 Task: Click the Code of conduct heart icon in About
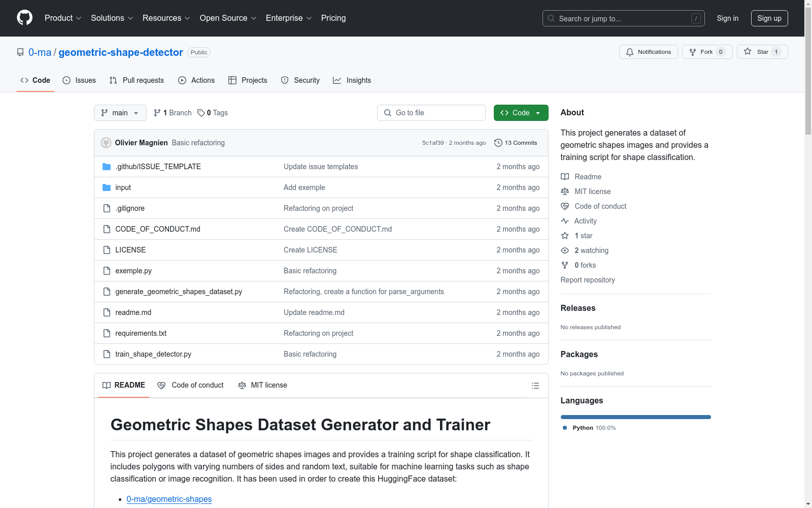(565, 206)
